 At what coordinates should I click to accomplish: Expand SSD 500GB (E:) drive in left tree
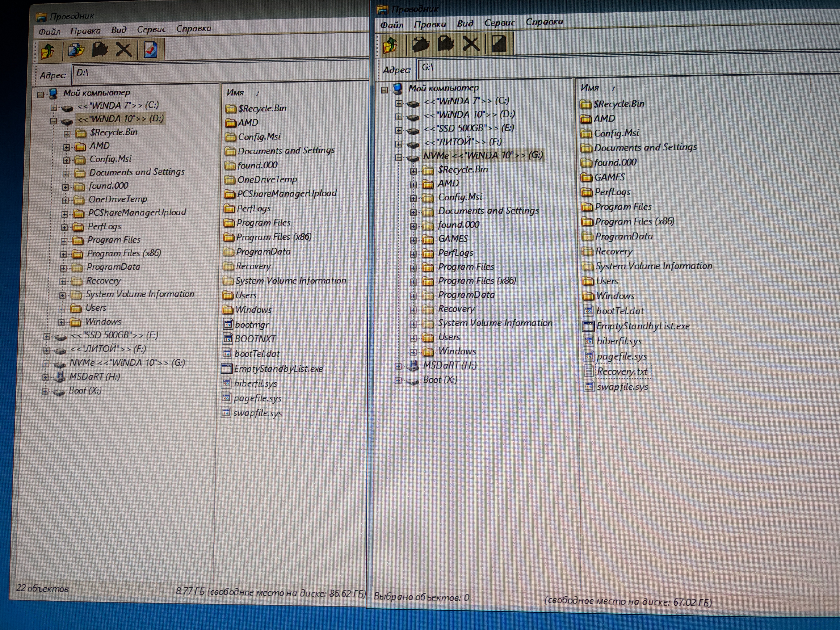point(46,336)
